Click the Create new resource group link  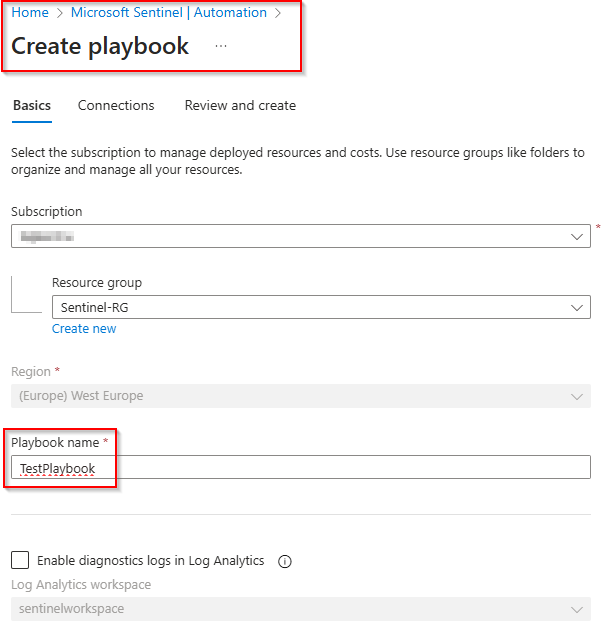click(84, 329)
